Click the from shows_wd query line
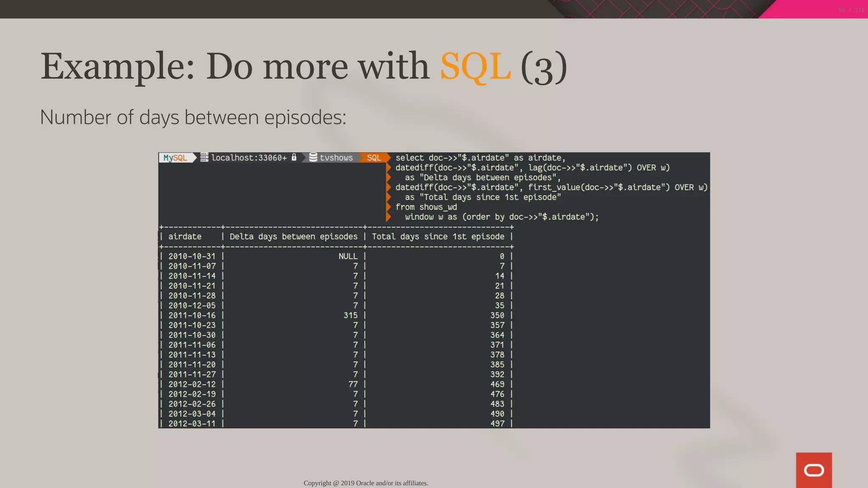868x488 pixels. click(426, 207)
